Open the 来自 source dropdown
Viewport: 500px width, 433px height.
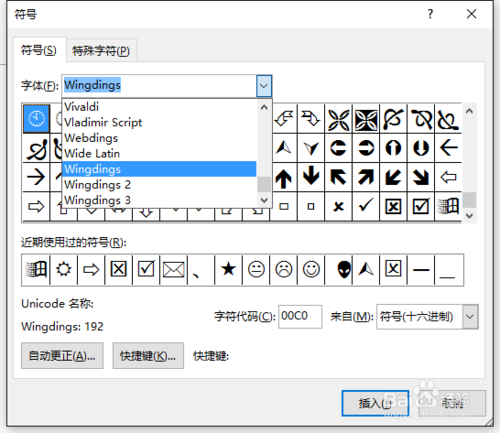click(470, 317)
